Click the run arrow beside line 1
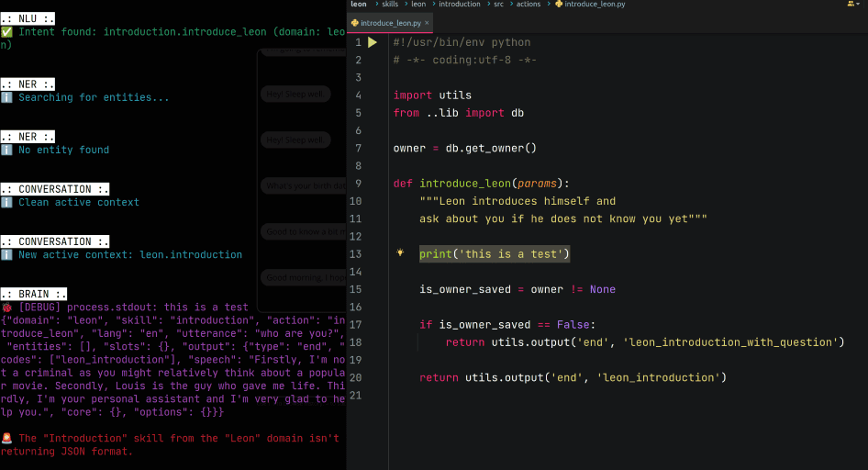The width and height of the screenshot is (868, 470). (373, 42)
